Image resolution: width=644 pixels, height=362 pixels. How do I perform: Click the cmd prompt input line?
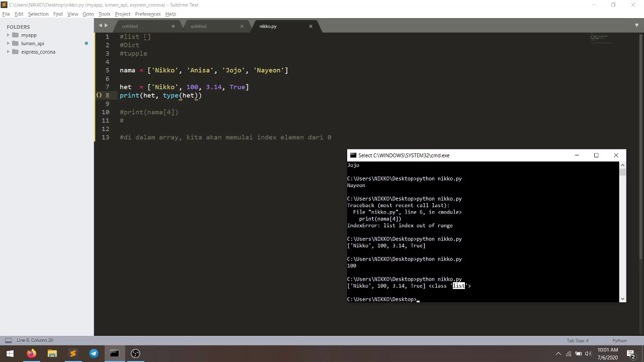[x=382, y=299]
